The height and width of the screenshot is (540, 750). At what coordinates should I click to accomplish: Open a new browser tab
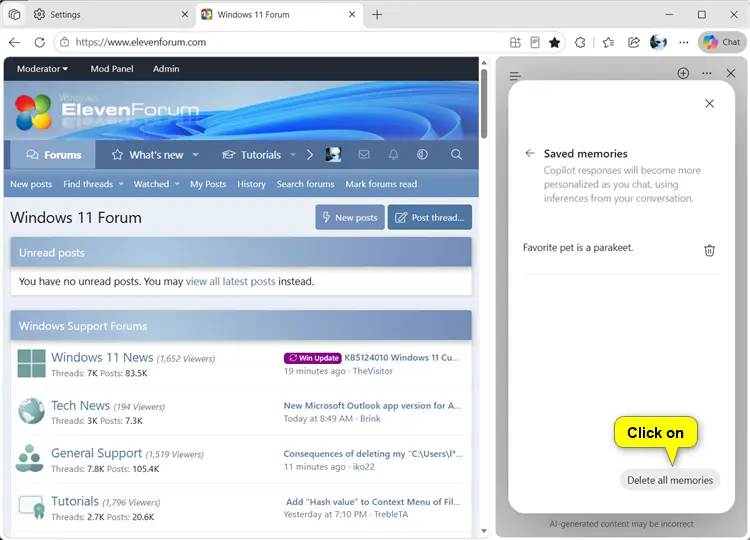(x=377, y=15)
